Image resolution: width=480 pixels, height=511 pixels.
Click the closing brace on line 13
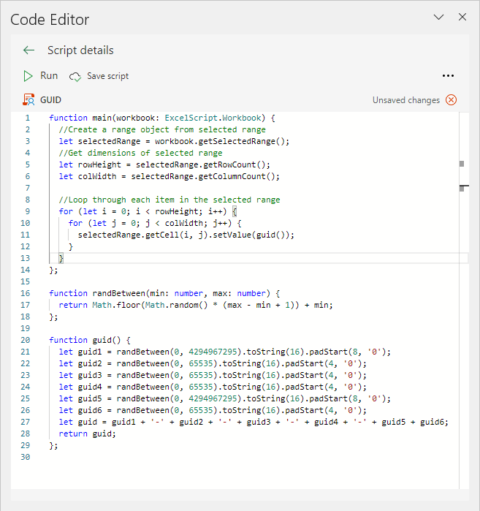(x=61, y=258)
